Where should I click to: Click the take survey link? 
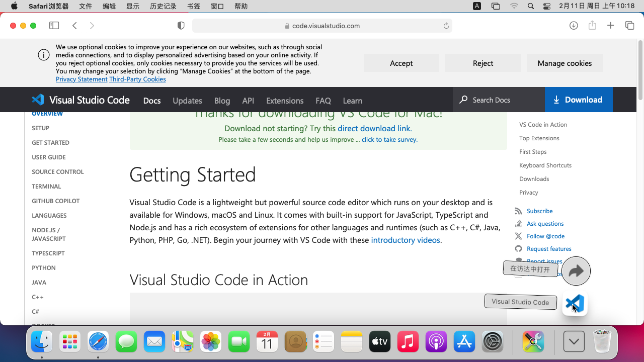click(389, 139)
